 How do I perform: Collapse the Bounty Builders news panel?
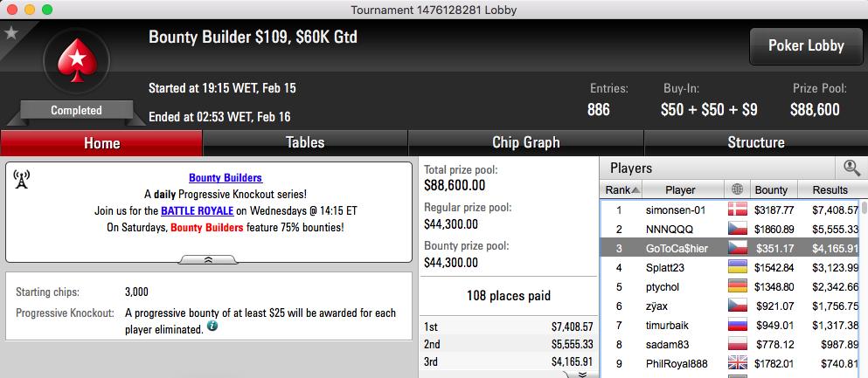tap(209, 259)
